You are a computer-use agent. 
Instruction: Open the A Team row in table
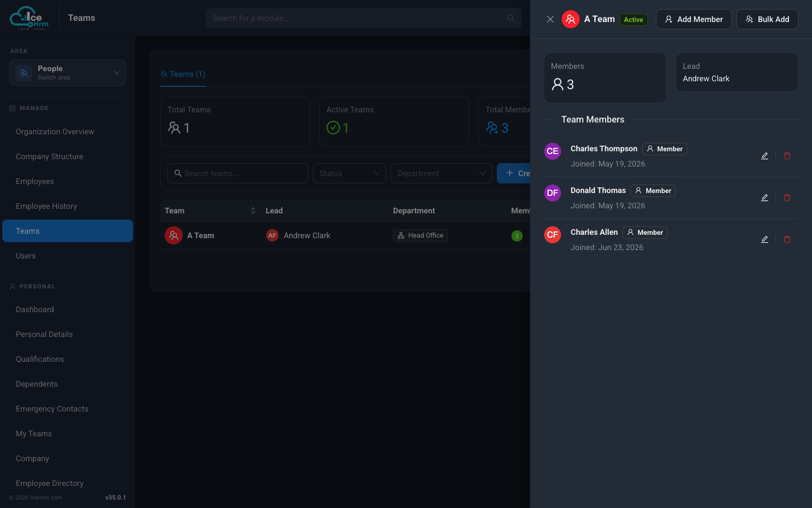point(345,235)
